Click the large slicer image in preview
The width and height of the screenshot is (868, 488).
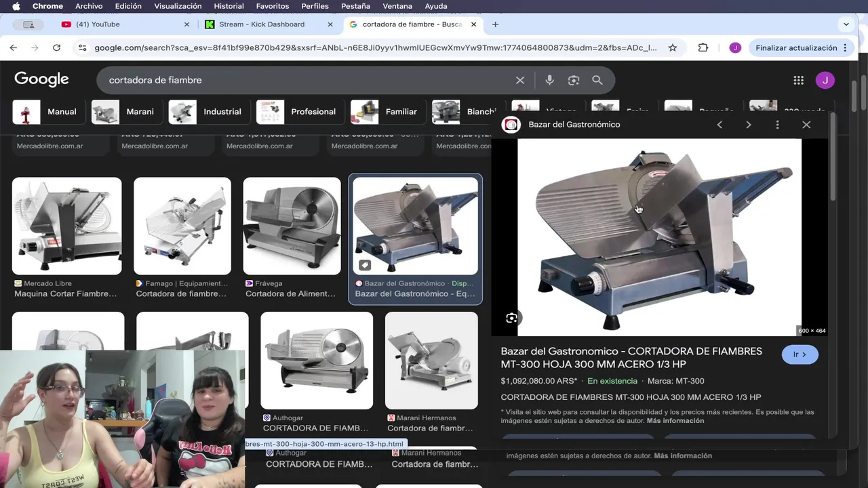coord(659,237)
